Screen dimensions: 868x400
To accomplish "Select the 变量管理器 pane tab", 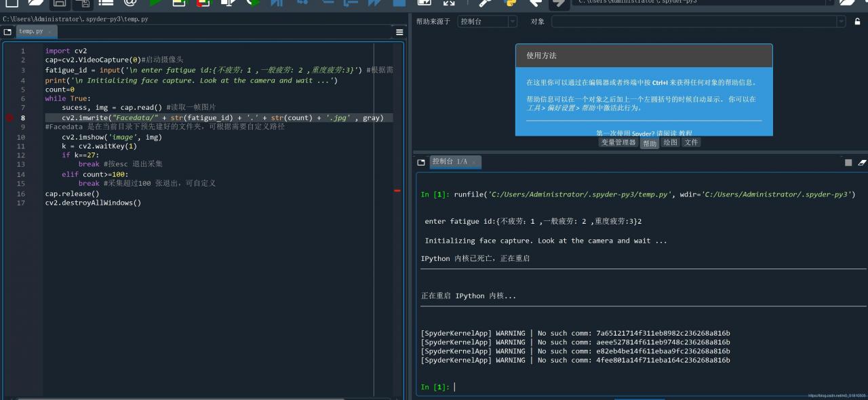I will pos(618,142).
